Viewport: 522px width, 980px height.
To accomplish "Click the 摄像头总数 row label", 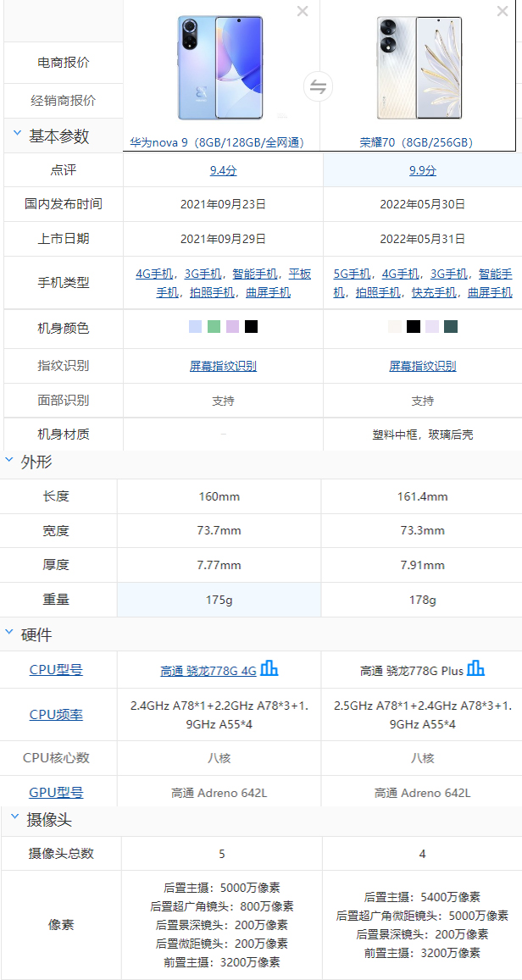I will 61,853.
